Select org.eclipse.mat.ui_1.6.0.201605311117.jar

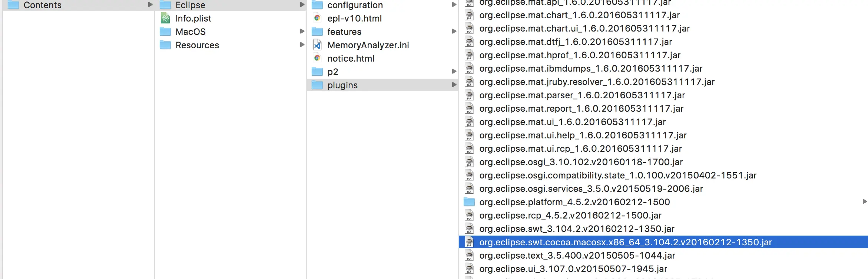point(572,122)
